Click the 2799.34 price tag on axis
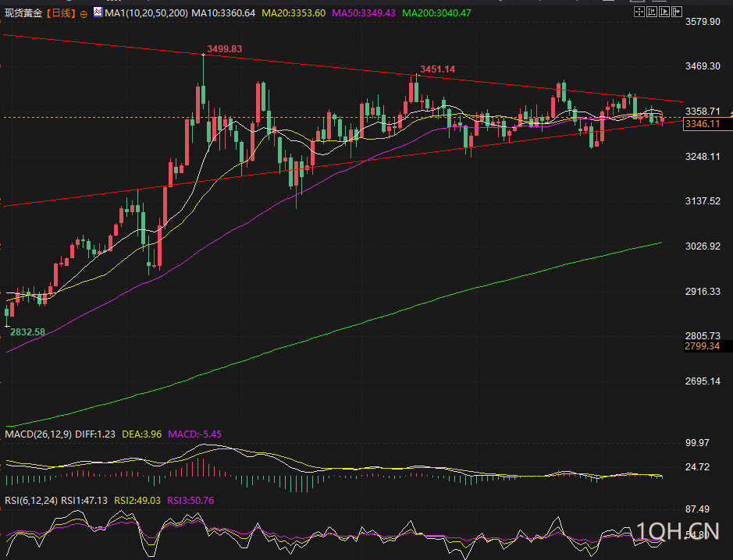The width and height of the screenshot is (733, 560). [x=702, y=346]
